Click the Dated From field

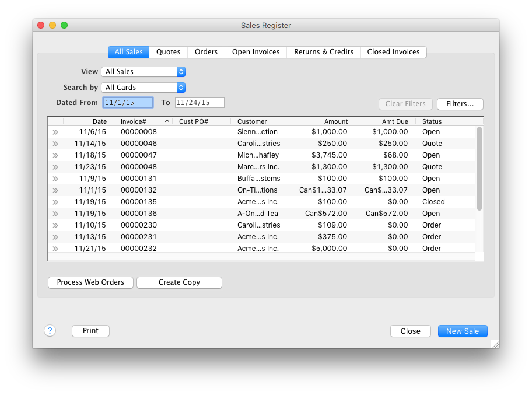tap(128, 103)
